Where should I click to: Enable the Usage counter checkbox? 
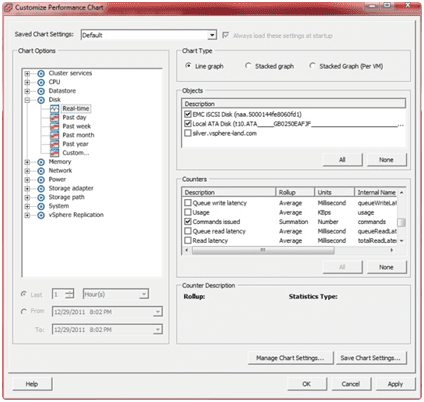click(x=188, y=212)
